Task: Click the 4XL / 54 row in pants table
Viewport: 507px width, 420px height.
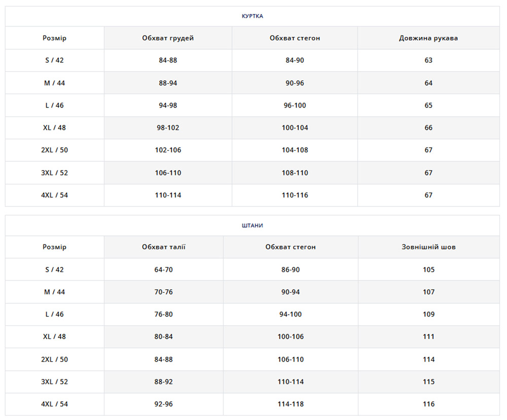Action: click(x=54, y=404)
